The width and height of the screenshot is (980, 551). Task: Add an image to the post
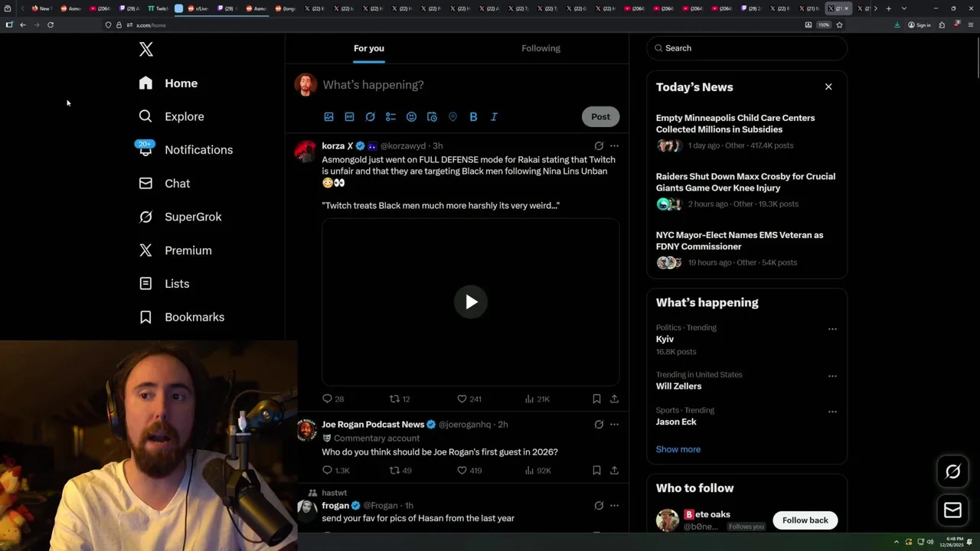coord(328,117)
